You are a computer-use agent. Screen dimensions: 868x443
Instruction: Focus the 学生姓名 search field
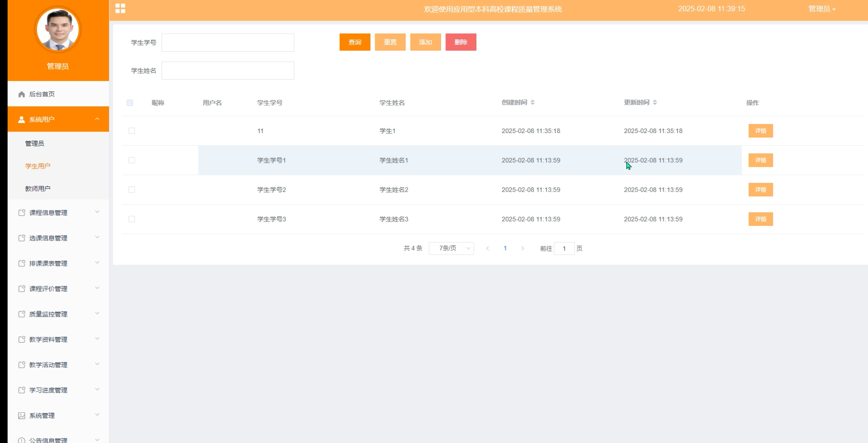coord(228,71)
